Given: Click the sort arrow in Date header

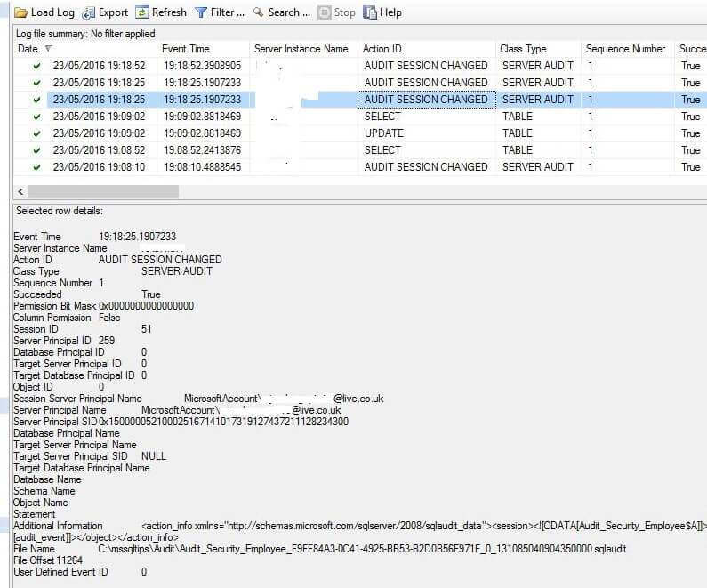Looking at the screenshot, I should [x=49, y=48].
